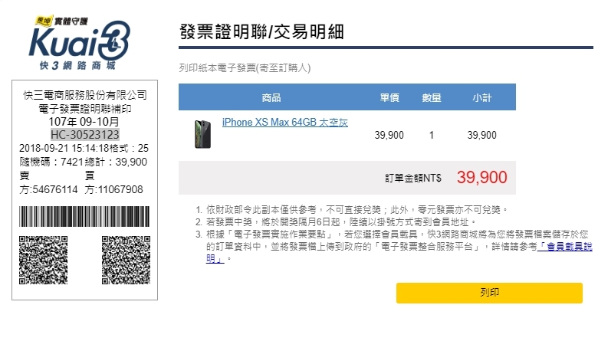Screen dimensions: 598x364
Task: Select the invoice number HC-30523123
Action: [x=84, y=135]
